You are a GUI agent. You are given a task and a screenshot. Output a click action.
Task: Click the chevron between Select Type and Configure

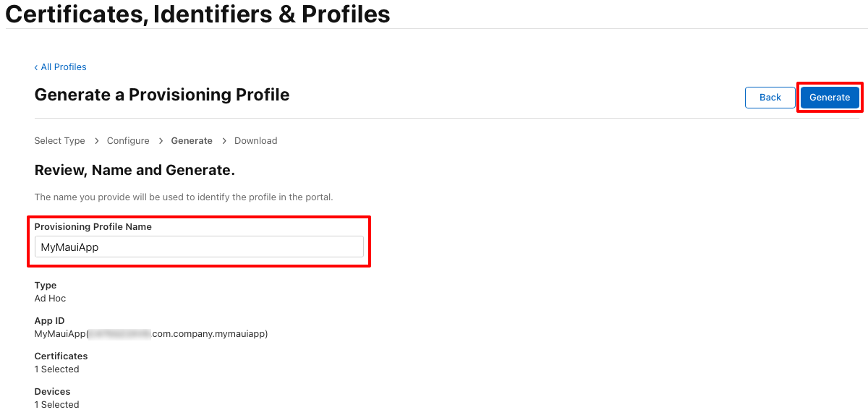click(x=96, y=141)
